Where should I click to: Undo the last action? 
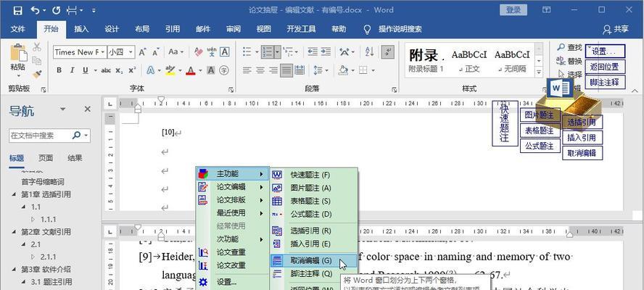click(x=36, y=10)
